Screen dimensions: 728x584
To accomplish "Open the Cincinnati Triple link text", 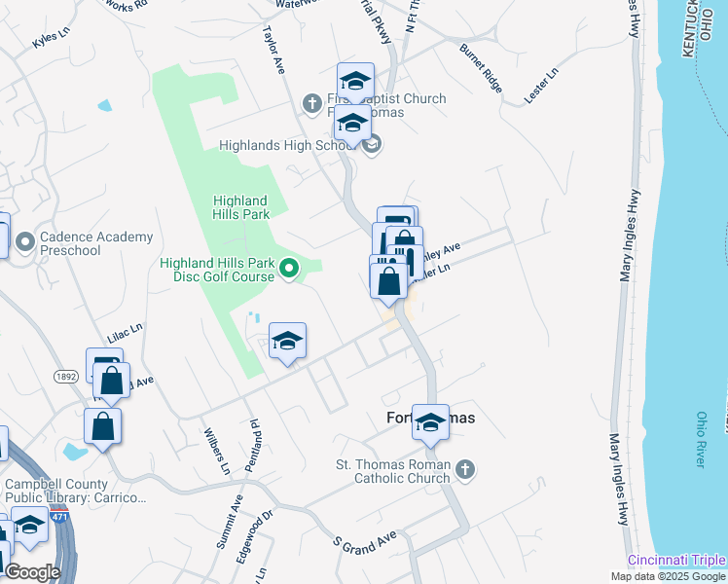I will tap(677, 560).
